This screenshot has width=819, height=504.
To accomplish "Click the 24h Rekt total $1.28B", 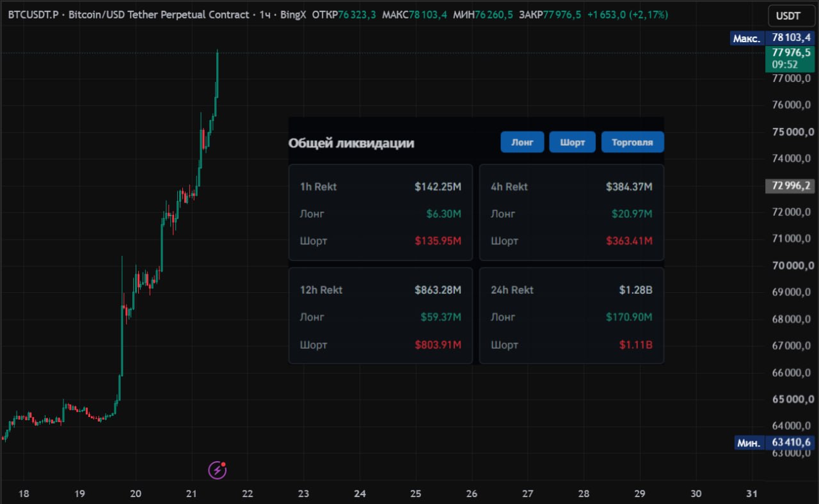I will 636,290.
